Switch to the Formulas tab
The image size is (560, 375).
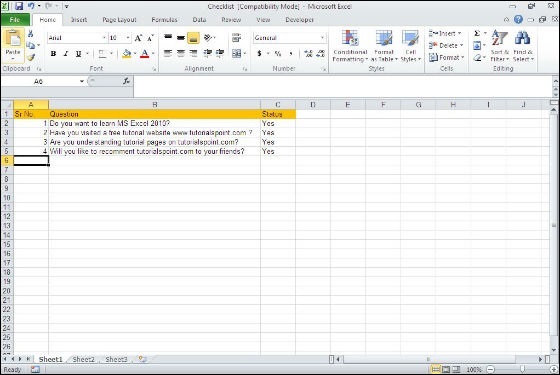(x=164, y=20)
